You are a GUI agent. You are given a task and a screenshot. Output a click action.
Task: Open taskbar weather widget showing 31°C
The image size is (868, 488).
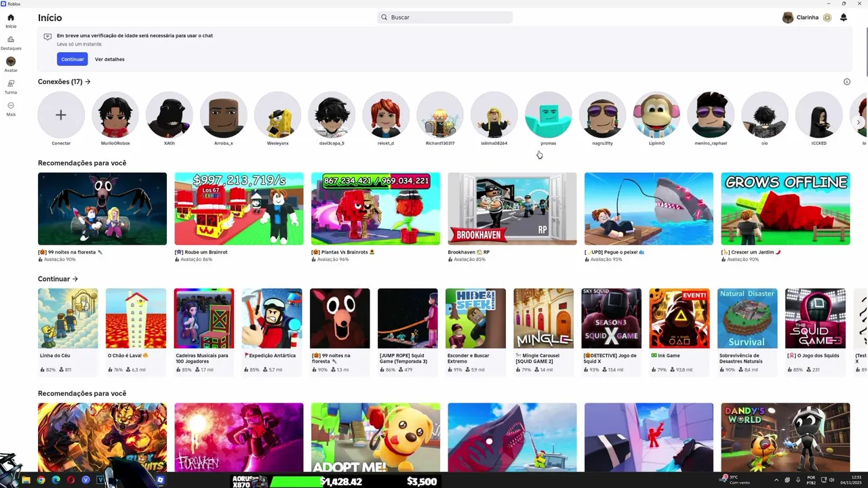(734, 480)
